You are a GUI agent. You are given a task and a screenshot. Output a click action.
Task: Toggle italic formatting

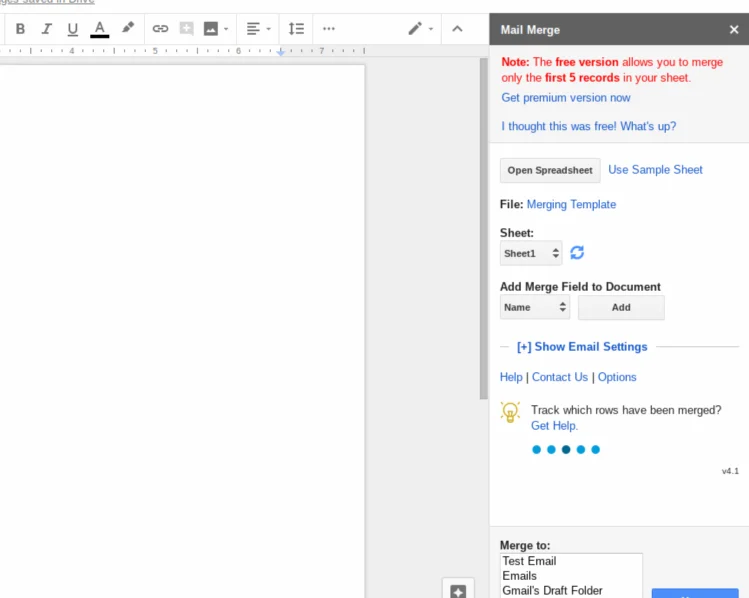point(46,29)
